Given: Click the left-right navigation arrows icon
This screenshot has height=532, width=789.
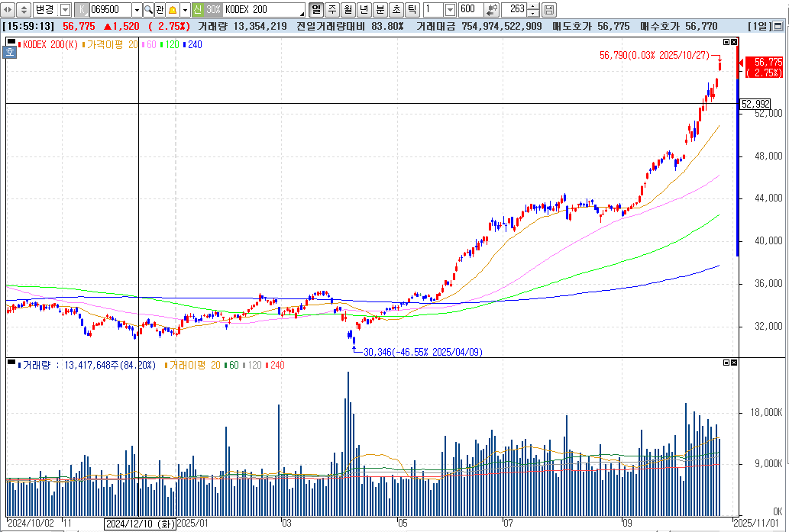Looking at the screenshot, I should 8,9.
